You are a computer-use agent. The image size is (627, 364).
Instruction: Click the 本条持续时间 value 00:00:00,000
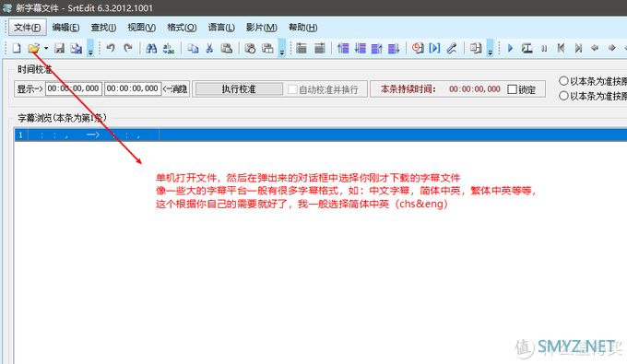click(x=475, y=89)
